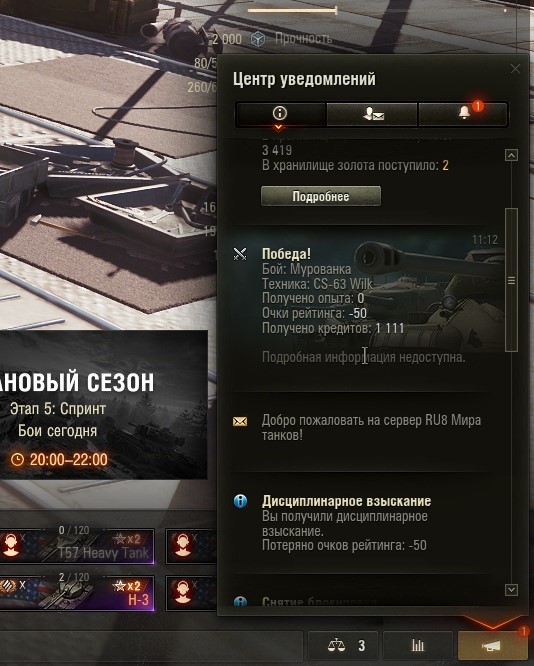Open the ranked season Этап 5 banner
534x666 pixels.
click(x=104, y=405)
